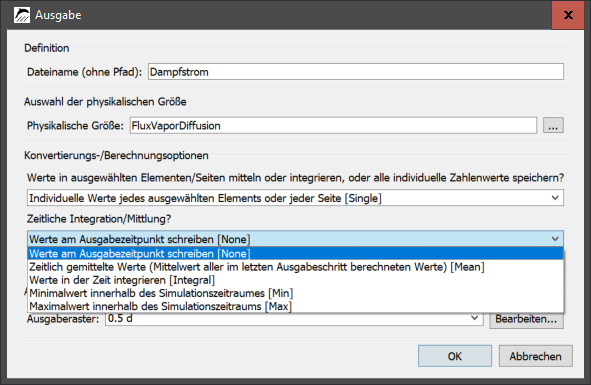Confirm the dialog with OK
The width and height of the screenshot is (591, 385).
coord(455,356)
